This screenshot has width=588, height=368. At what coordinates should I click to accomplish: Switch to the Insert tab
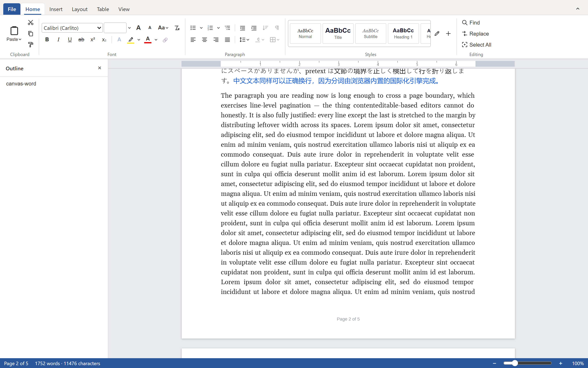coord(56,9)
